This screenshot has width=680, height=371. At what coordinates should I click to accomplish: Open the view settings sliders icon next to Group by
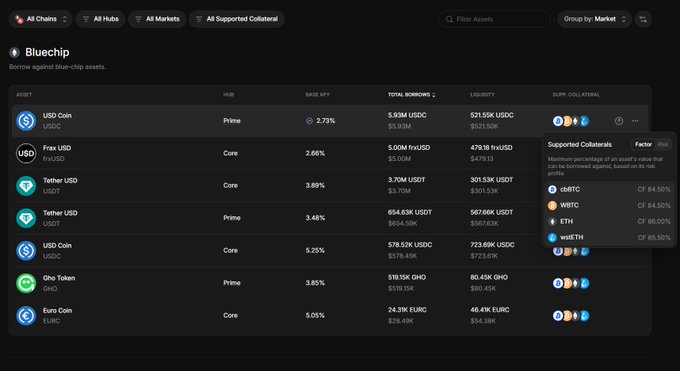click(643, 19)
